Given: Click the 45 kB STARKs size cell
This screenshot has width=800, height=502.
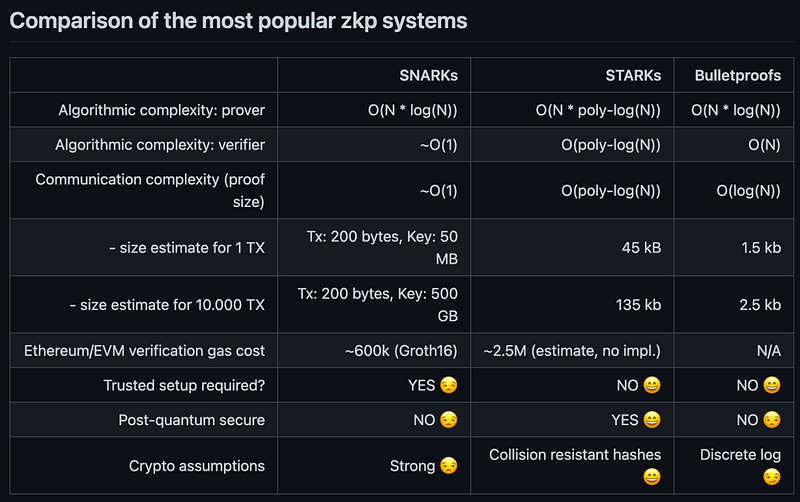Looking at the screenshot, I should pos(640,248).
